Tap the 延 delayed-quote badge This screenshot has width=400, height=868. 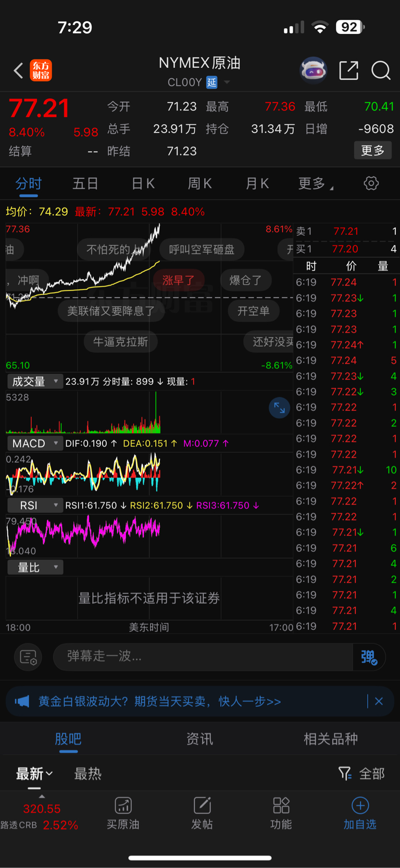click(211, 82)
